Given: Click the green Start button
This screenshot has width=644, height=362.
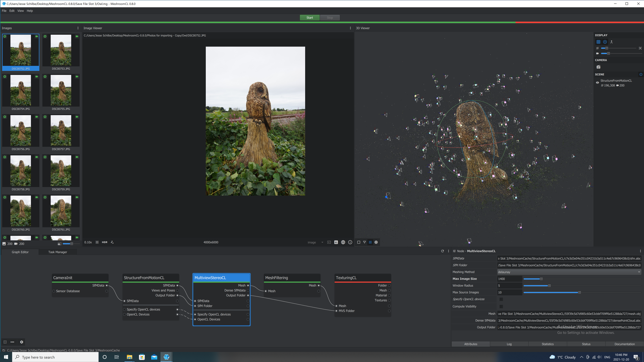Looking at the screenshot, I should [x=310, y=18].
